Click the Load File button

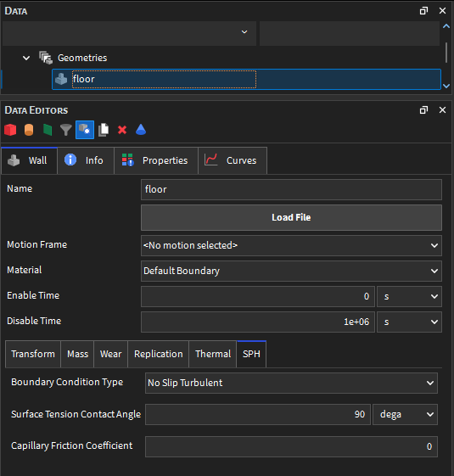tap(291, 217)
